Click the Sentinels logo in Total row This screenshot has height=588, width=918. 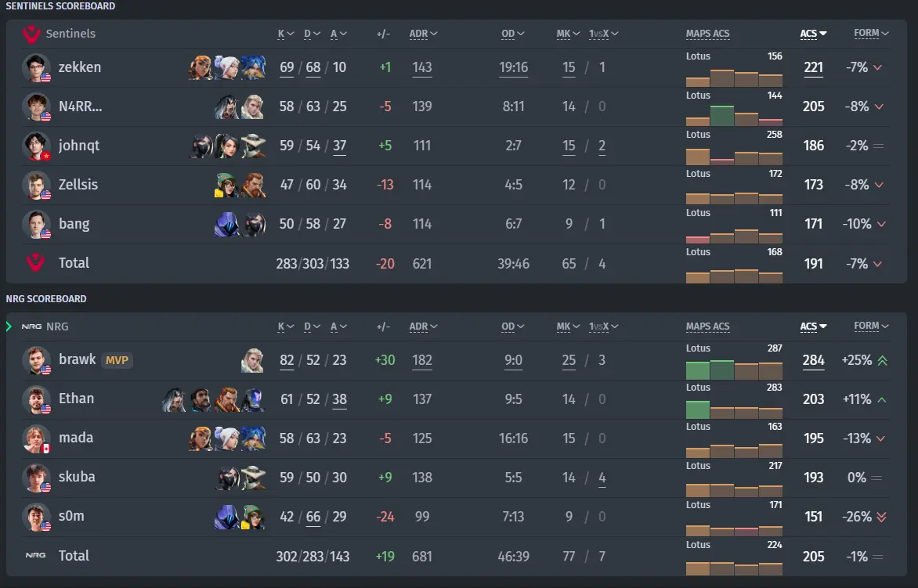click(36, 263)
